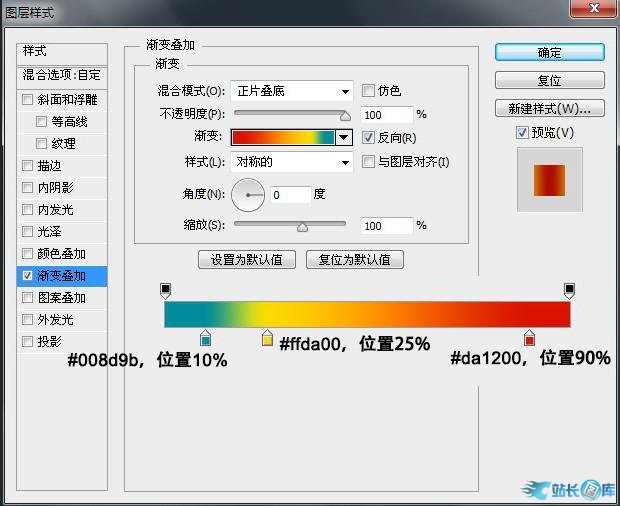Click the 确定 confirm button
Screen dimensions: 620x506
click(549, 52)
